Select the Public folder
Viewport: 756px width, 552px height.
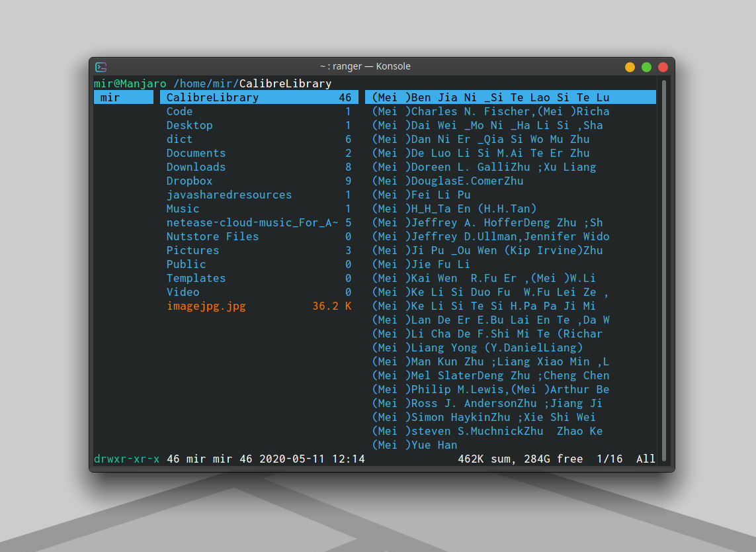click(x=259, y=265)
